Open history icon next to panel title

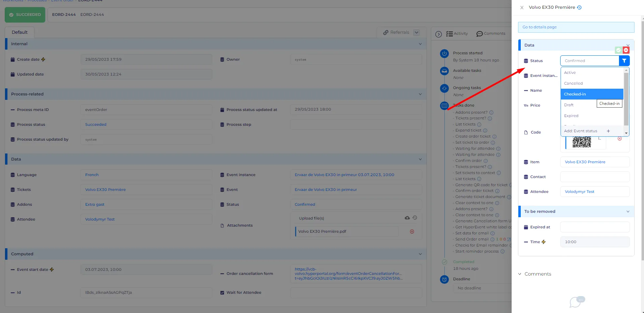tap(579, 7)
